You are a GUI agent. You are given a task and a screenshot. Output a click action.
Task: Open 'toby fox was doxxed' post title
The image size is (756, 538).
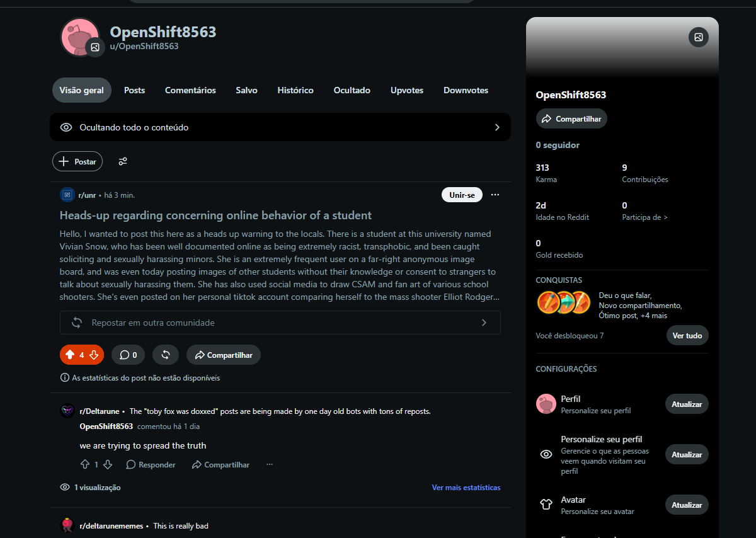pyautogui.click(x=280, y=411)
